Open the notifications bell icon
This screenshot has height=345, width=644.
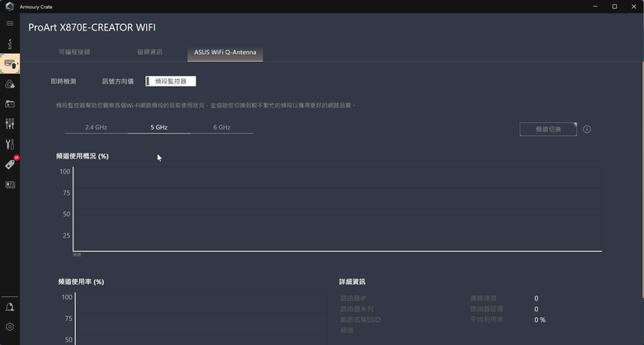click(9, 307)
